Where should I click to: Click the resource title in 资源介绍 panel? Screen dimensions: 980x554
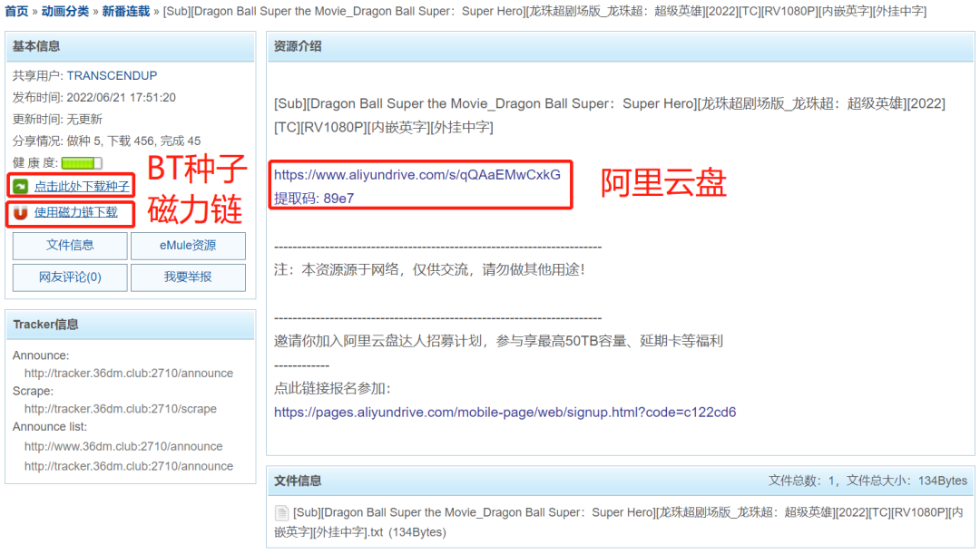pyautogui.click(x=610, y=115)
